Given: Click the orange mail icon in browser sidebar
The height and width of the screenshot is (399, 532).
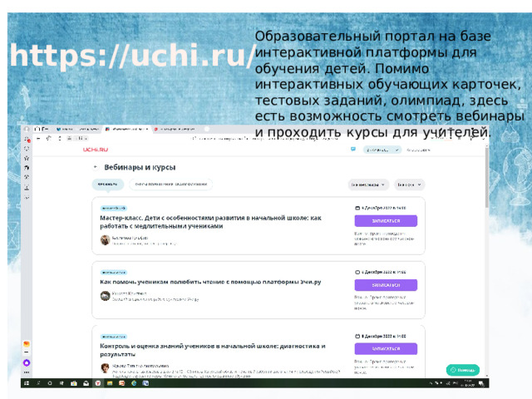Looking at the screenshot, I should (x=27, y=344).
